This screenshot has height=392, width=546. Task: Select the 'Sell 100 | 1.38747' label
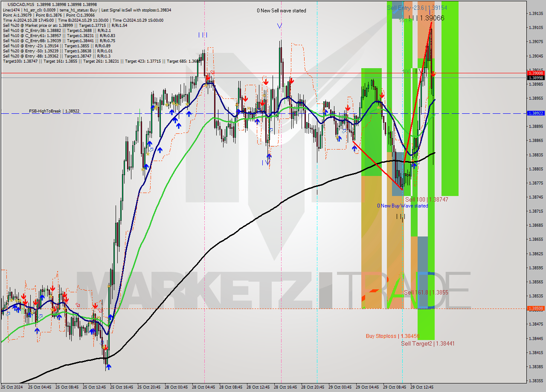[427, 199]
